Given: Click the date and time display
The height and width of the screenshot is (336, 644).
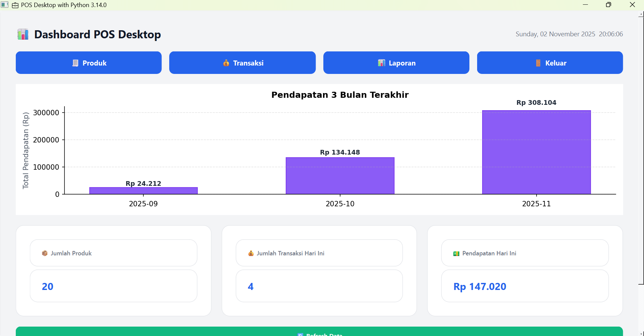Looking at the screenshot, I should pos(569,34).
